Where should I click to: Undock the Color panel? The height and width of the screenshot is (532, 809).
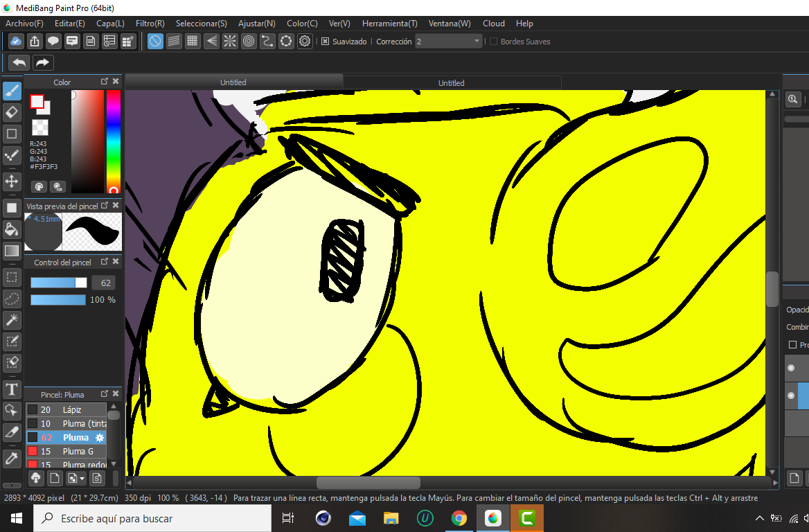104,81
